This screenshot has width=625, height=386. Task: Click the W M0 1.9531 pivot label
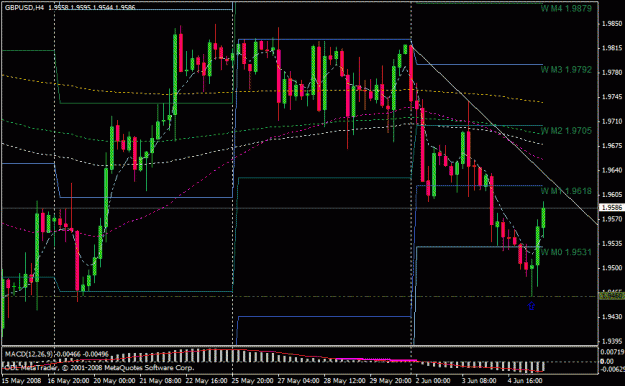(566, 252)
